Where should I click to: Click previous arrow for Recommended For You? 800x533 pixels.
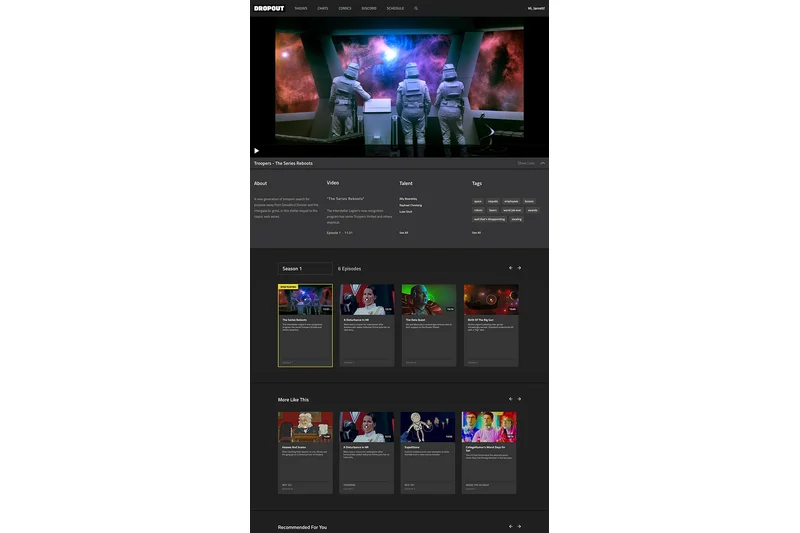coord(510,526)
